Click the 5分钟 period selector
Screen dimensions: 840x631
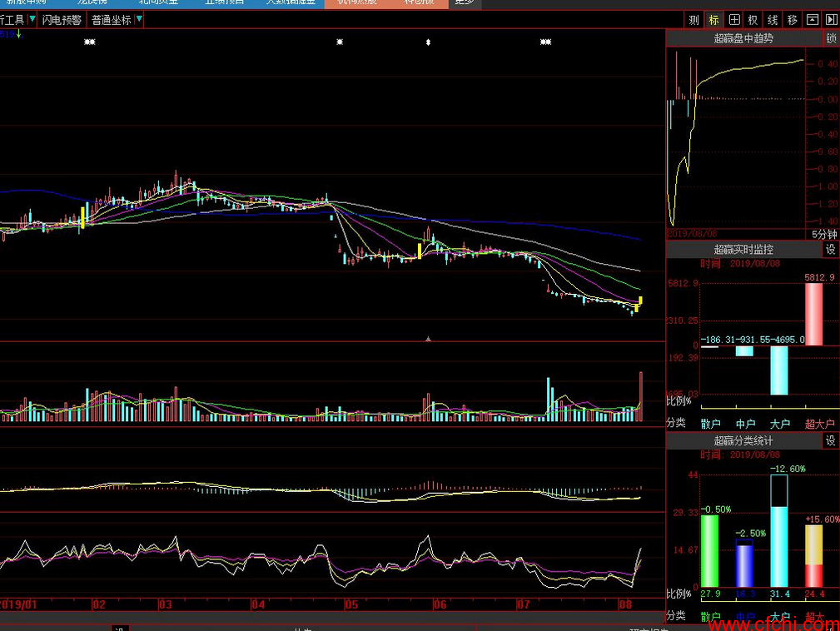[x=823, y=235]
